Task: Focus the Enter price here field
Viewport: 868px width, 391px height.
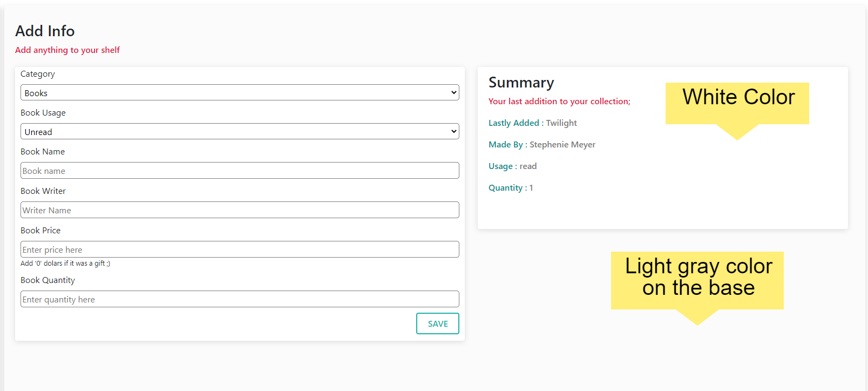Action: click(x=240, y=250)
